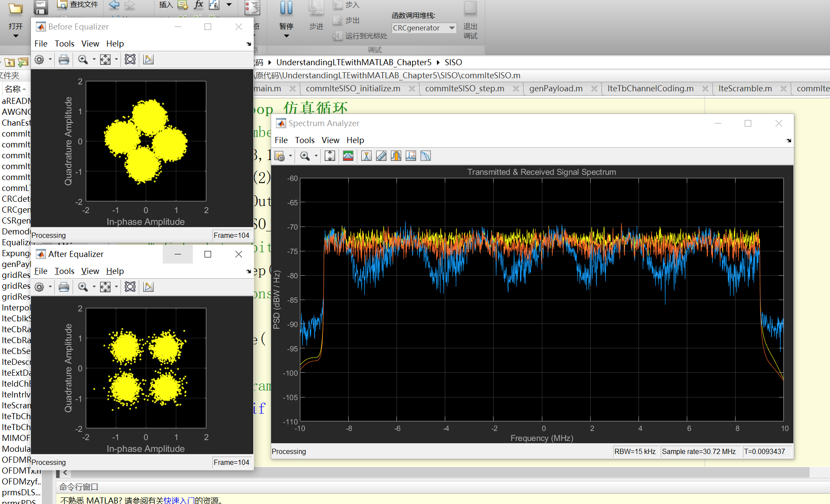The width and height of the screenshot is (830, 504).
Task: Zoom in tool in After Equalizer
Action: click(x=83, y=287)
